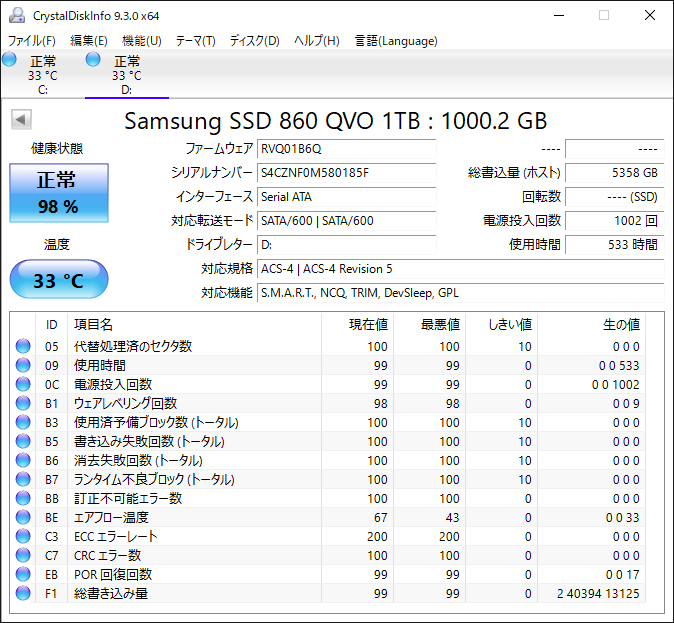The width and height of the screenshot is (674, 623).
Task: Click the 正常 98 % health status button
Action: pyautogui.click(x=59, y=193)
